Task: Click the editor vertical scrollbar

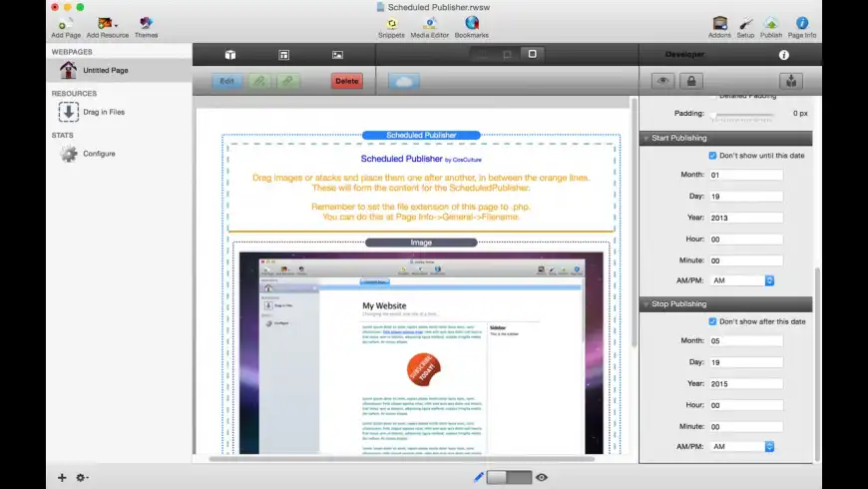Action: pos(634,223)
